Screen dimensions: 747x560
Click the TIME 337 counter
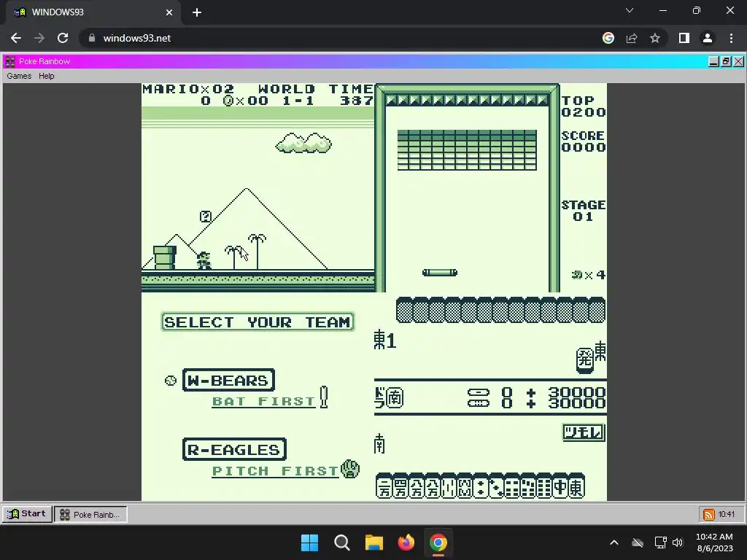coord(351,95)
